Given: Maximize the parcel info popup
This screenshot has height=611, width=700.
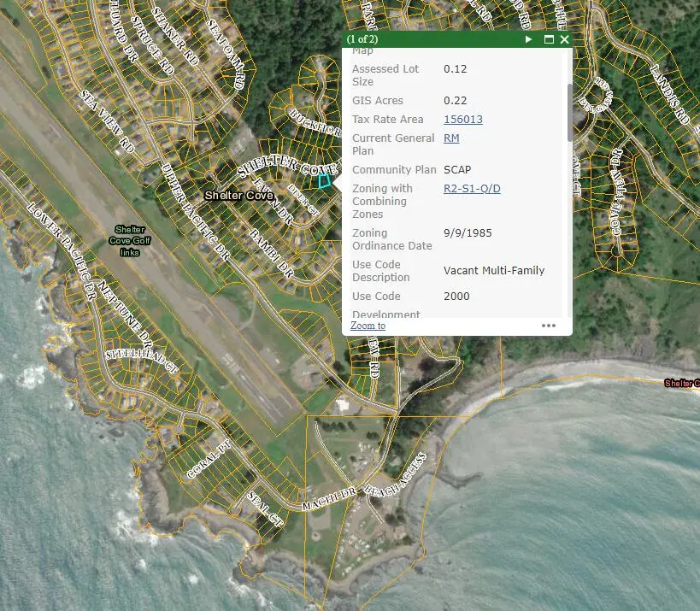Looking at the screenshot, I should tap(549, 39).
